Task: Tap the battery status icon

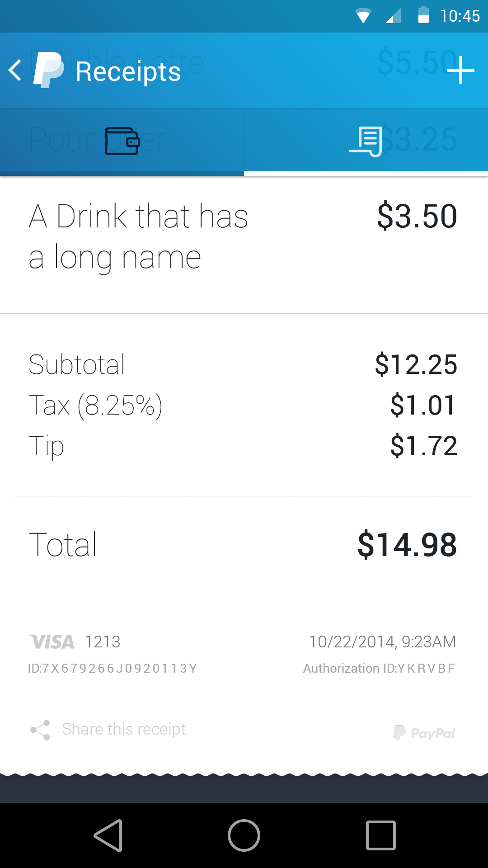Action: click(423, 15)
